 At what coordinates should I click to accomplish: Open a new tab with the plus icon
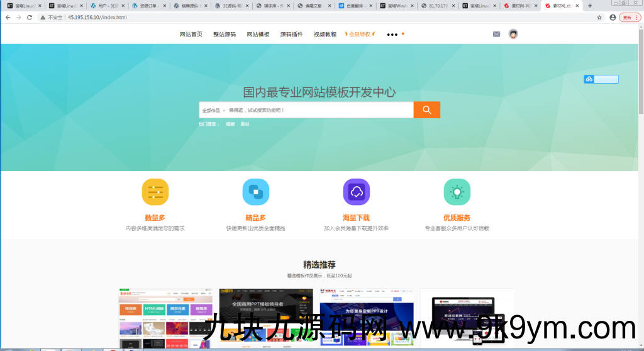pyautogui.click(x=590, y=6)
